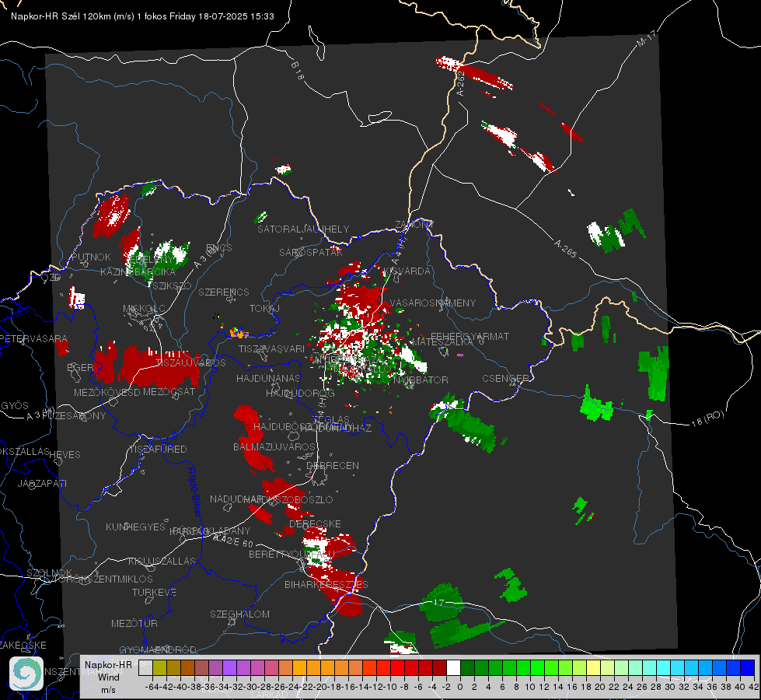Click the 'SÁROSPATAK' city label
Image resolution: width=761 pixels, height=700 pixels.
tap(311, 252)
